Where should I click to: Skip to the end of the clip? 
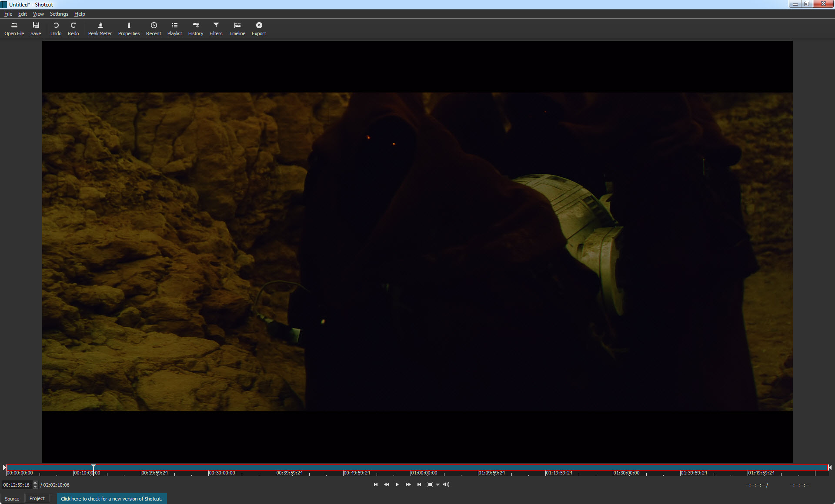[x=419, y=484]
